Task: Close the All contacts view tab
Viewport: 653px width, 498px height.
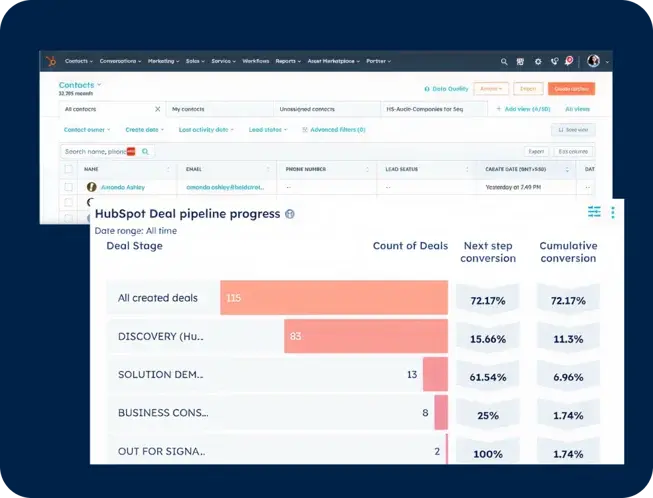Action: coord(157,109)
